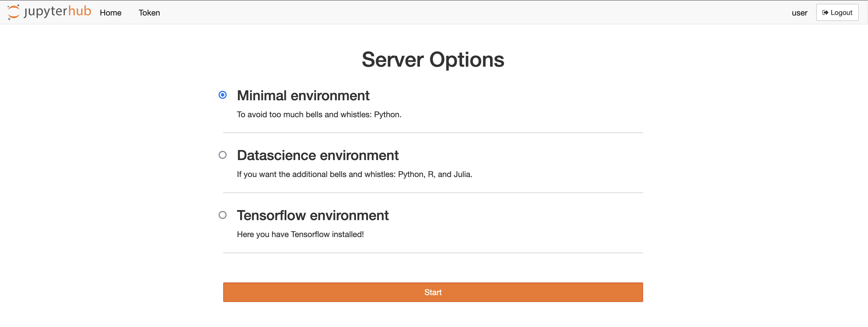Click the 'jupyter' wordmark in logo
This screenshot has height=327, width=868.
45,12
